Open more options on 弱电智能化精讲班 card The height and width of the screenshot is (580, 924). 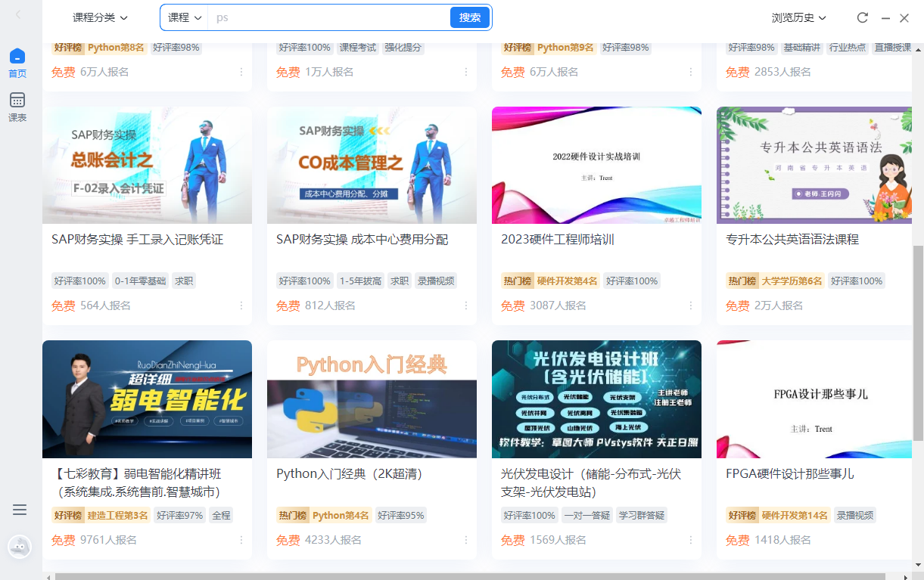[242, 540]
